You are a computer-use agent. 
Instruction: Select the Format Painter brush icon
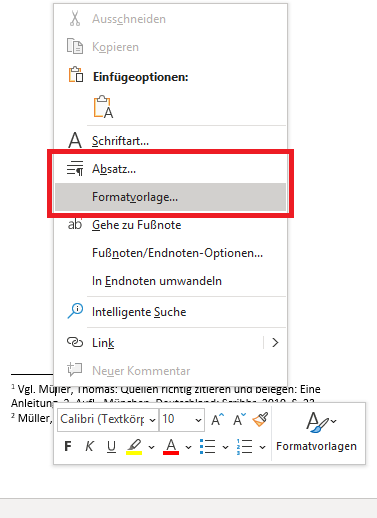tap(260, 419)
